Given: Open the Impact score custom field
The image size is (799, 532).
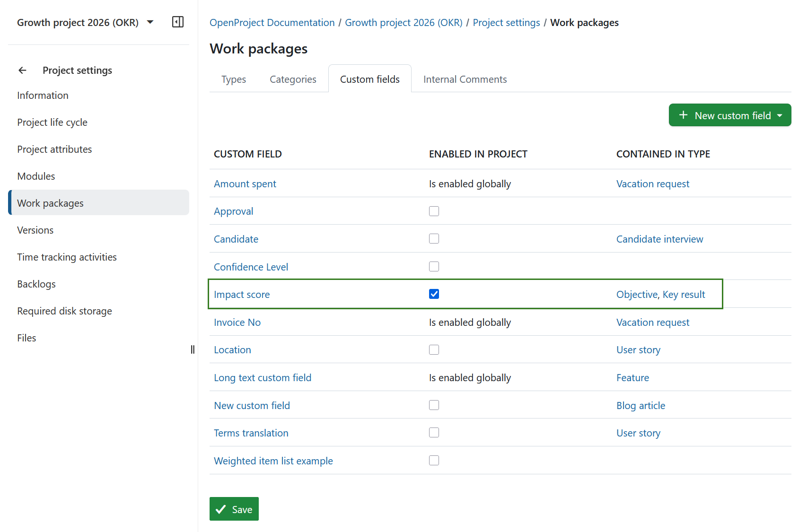Looking at the screenshot, I should pyautogui.click(x=242, y=294).
